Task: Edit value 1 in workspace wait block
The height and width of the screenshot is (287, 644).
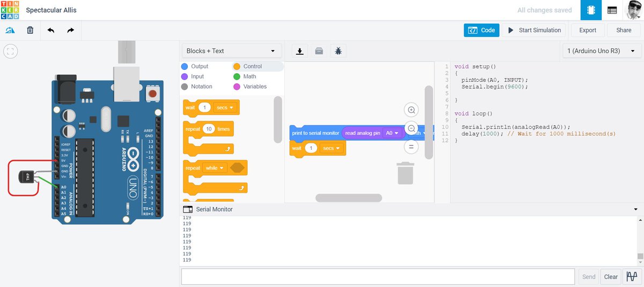Action: [x=310, y=148]
